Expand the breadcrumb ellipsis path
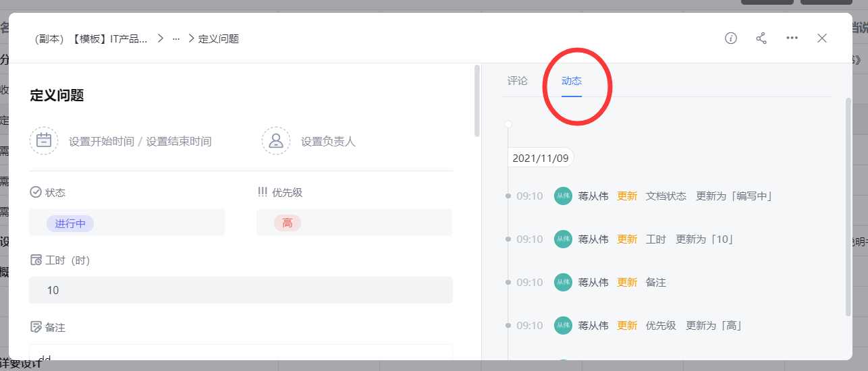Image resolution: width=868 pixels, height=371 pixels. coord(176,39)
